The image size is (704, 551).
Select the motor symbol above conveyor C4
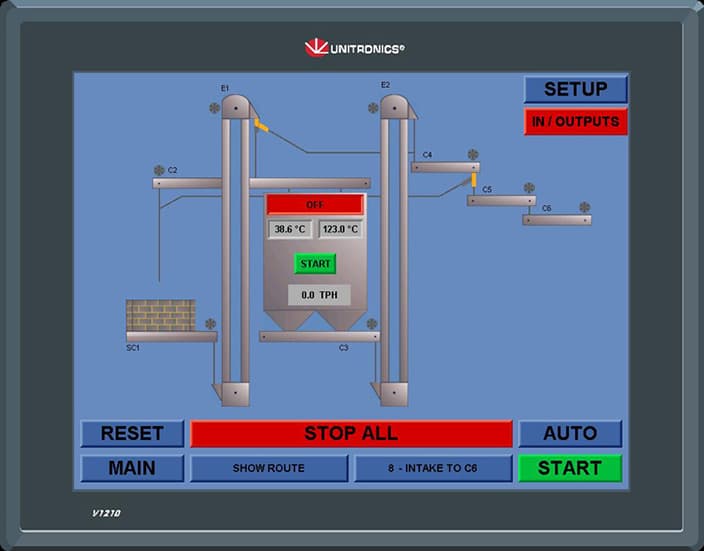(x=473, y=155)
